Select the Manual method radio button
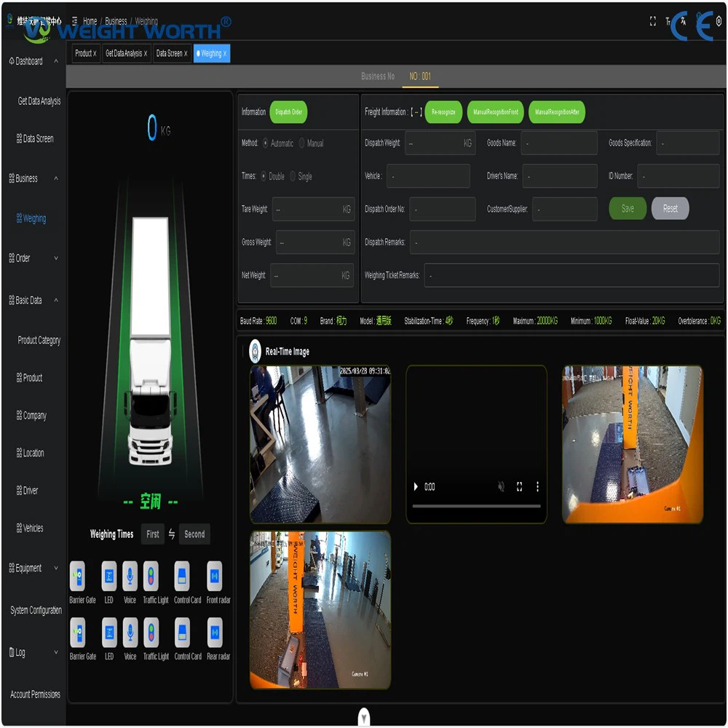This screenshot has width=728, height=728. [303, 143]
